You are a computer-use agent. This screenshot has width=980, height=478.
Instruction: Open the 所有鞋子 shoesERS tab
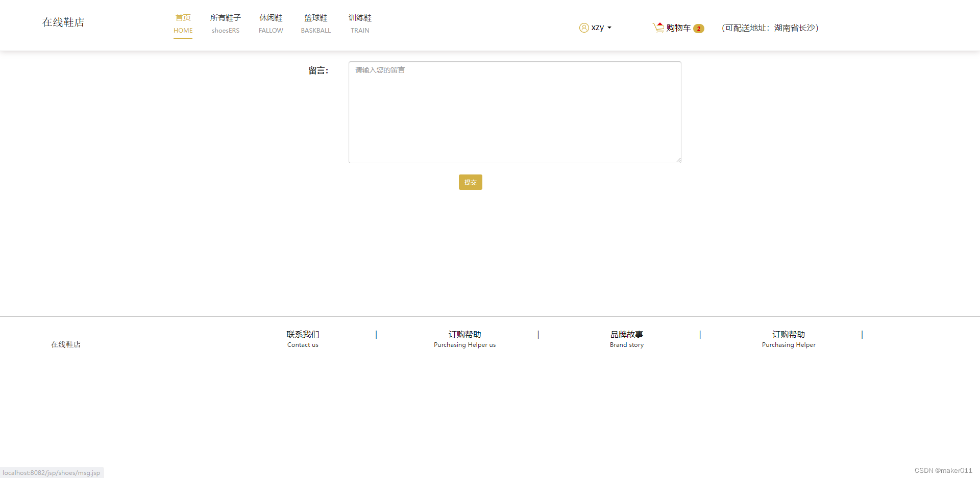(x=226, y=24)
